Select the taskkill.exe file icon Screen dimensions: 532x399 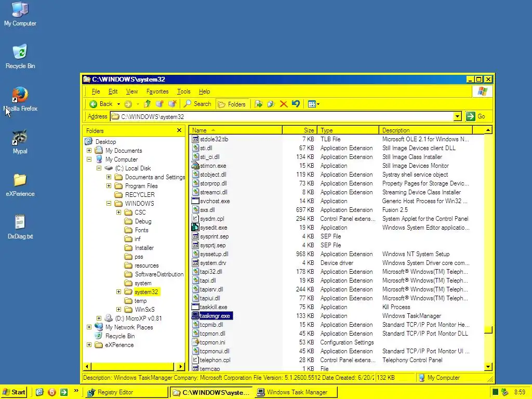(x=195, y=307)
